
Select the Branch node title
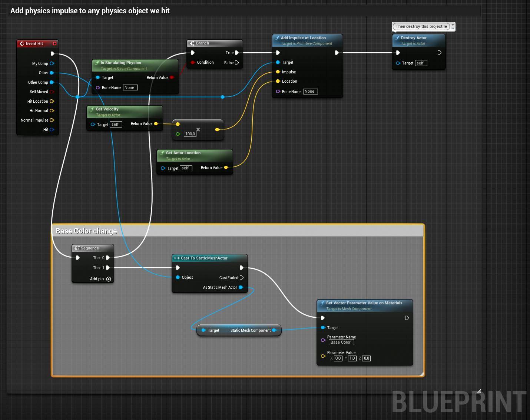(202, 43)
